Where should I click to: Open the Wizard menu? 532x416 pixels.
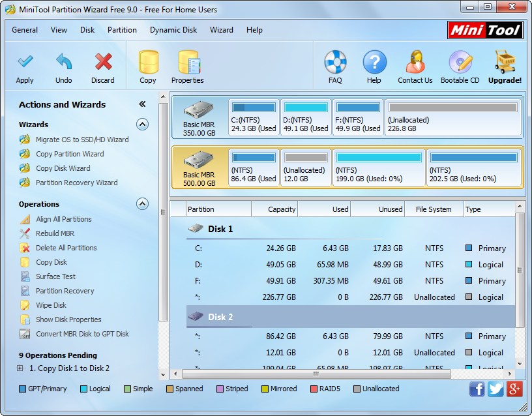tap(222, 30)
